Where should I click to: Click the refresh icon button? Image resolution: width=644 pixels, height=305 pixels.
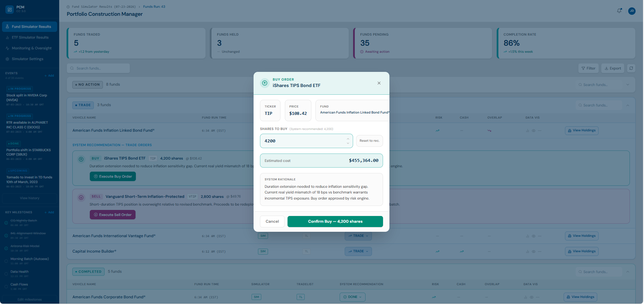(x=631, y=69)
